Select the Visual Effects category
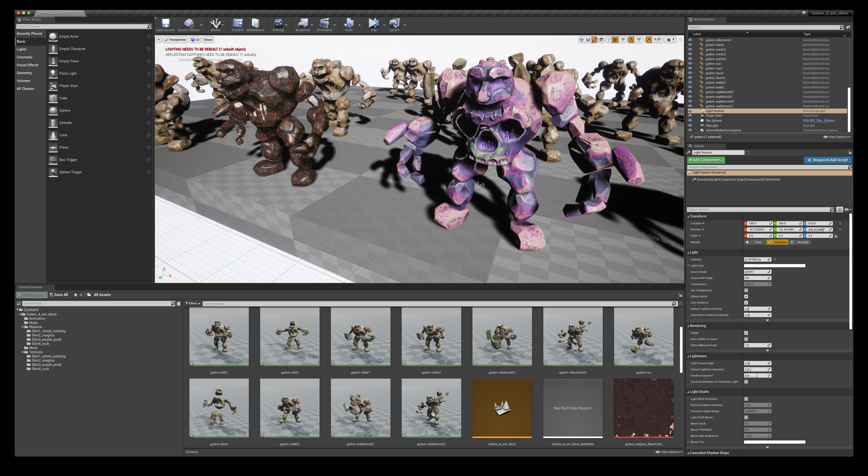Screen dimensions: 868x476 pos(28,65)
